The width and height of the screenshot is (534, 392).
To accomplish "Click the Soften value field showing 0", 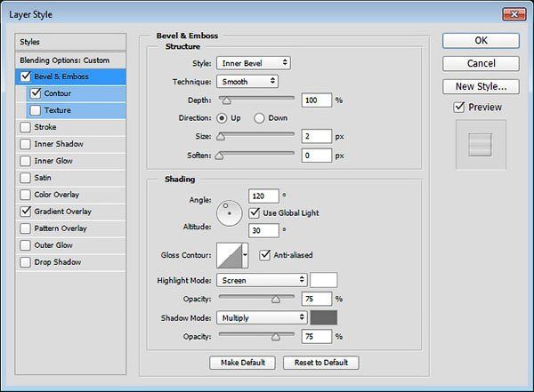I will (316, 156).
